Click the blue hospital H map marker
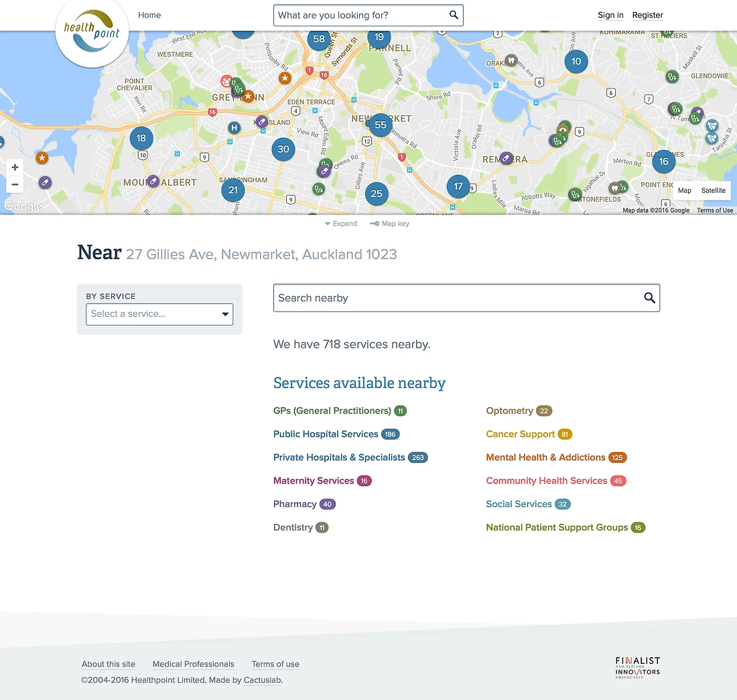This screenshot has height=700, width=737. [x=234, y=128]
